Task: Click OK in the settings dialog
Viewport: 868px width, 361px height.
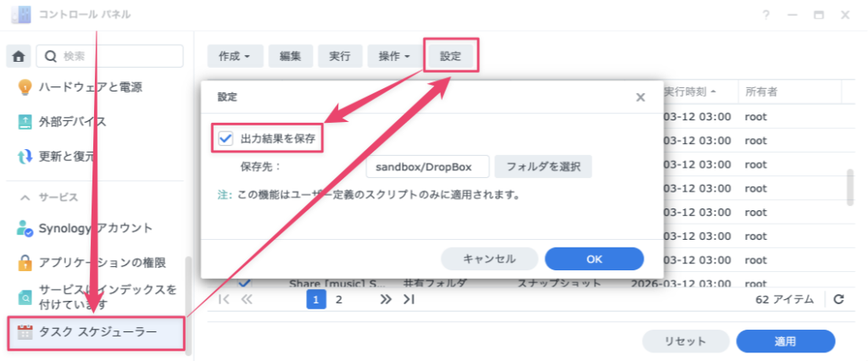Action: (594, 258)
